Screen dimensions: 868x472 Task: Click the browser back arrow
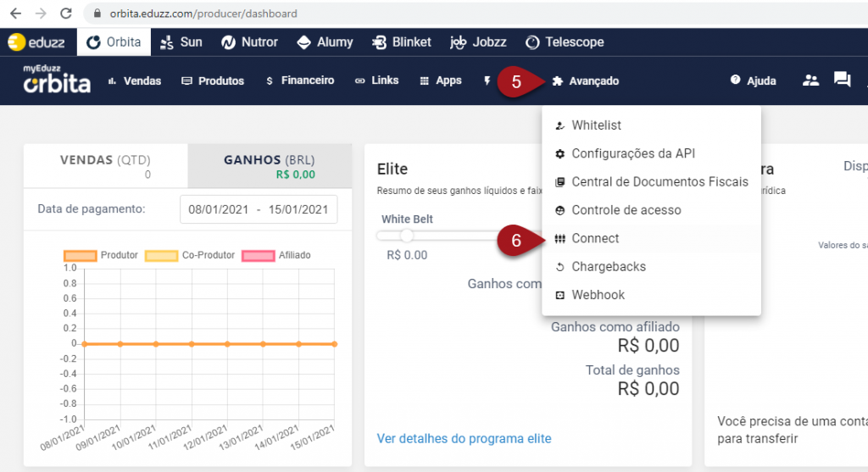tap(15, 14)
